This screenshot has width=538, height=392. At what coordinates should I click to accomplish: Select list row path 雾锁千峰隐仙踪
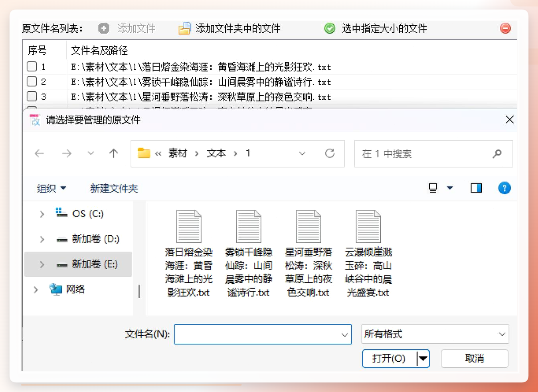[201, 82]
